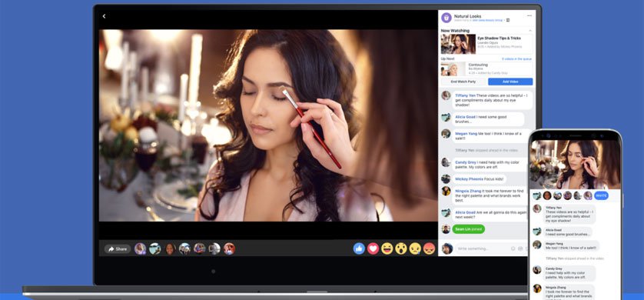This screenshot has width=644, height=300.
Task: Open the viewer avatar beside the Share button
Action: coord(140,248)
